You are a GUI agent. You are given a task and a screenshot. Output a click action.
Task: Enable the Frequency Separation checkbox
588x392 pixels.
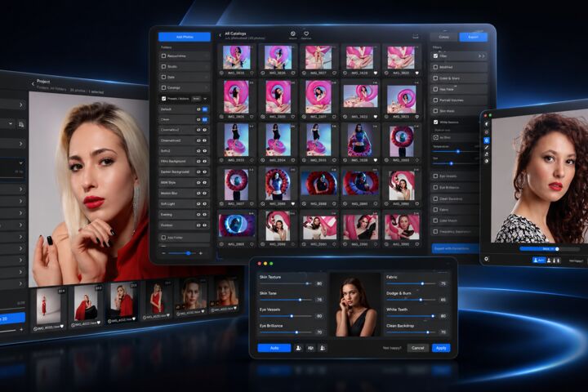click(x=435, y=232)
